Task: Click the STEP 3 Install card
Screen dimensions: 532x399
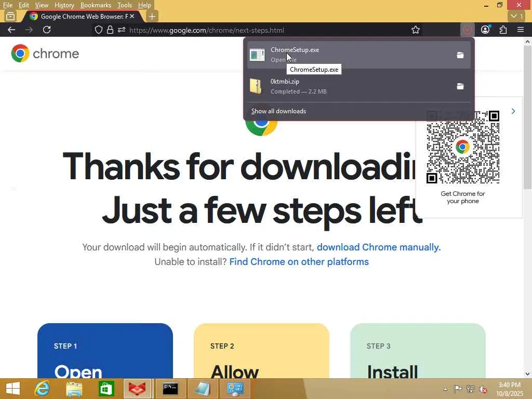Action: click(x=418, y=351)
